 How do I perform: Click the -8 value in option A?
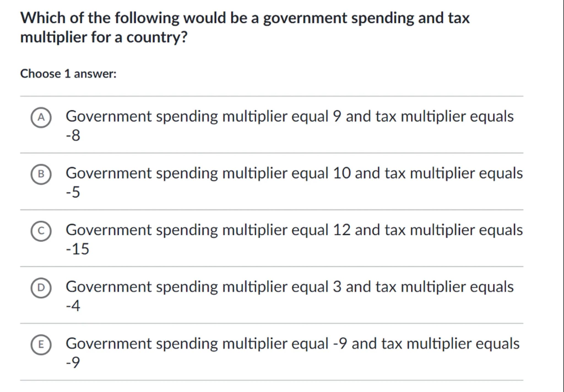coord(73,136)
